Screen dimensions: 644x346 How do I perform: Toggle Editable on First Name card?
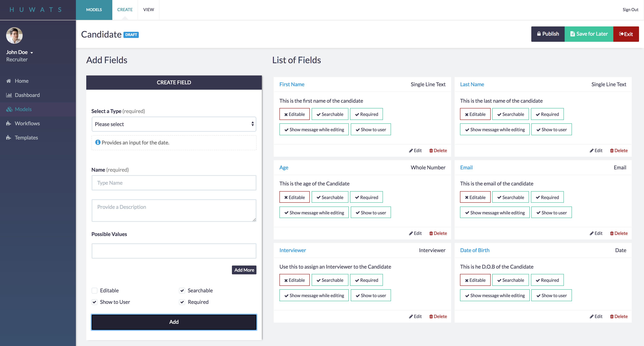[x=294, y=114]
